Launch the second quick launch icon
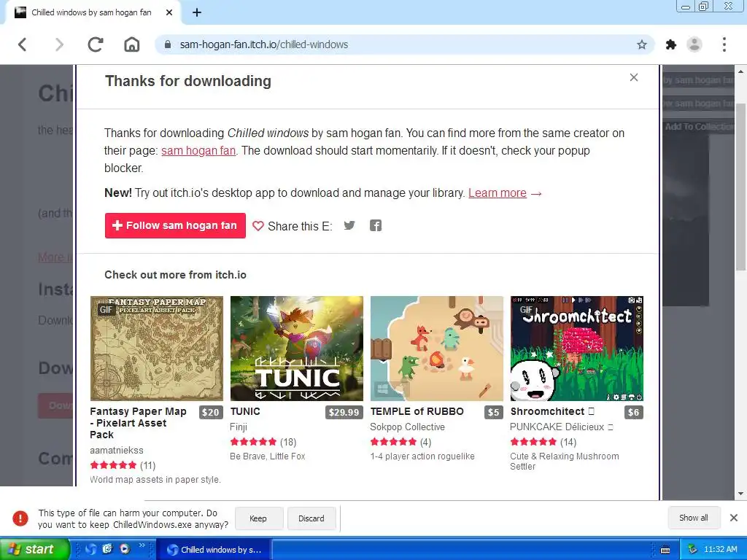 coord(108,549)
